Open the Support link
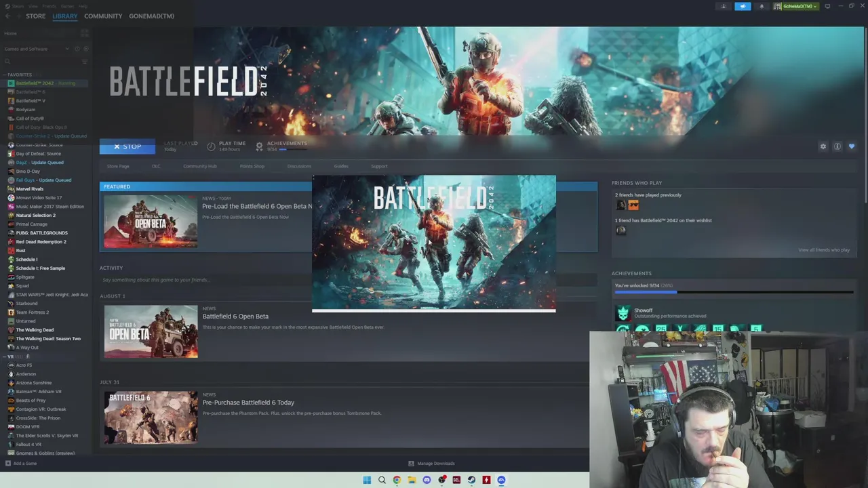The width and height of the screenshot is (868, 488). [x=379, y=166]
